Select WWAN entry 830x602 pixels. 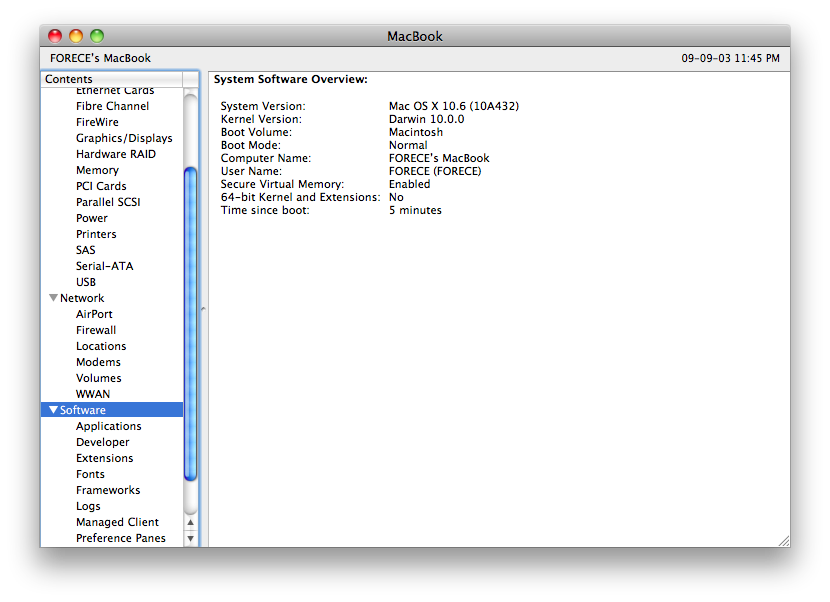click(x=93, y=394)
